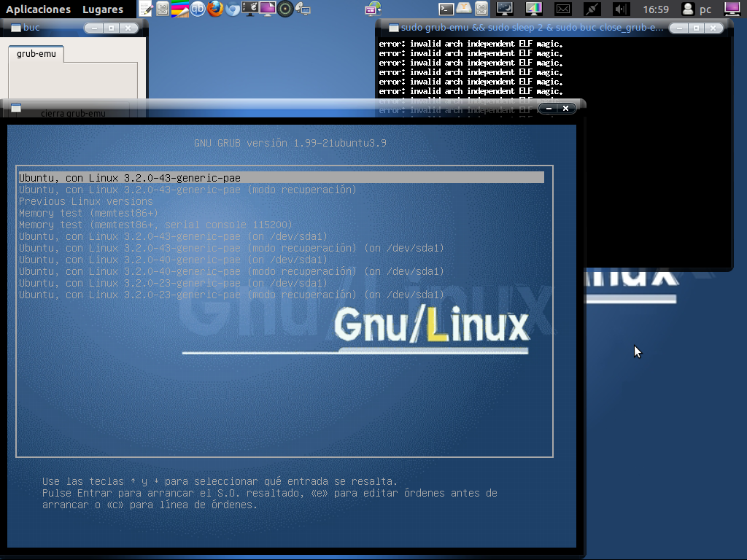Click first error line in the terminal
Viewport: 747px width, 560px height.
click(x=471, y=44)
